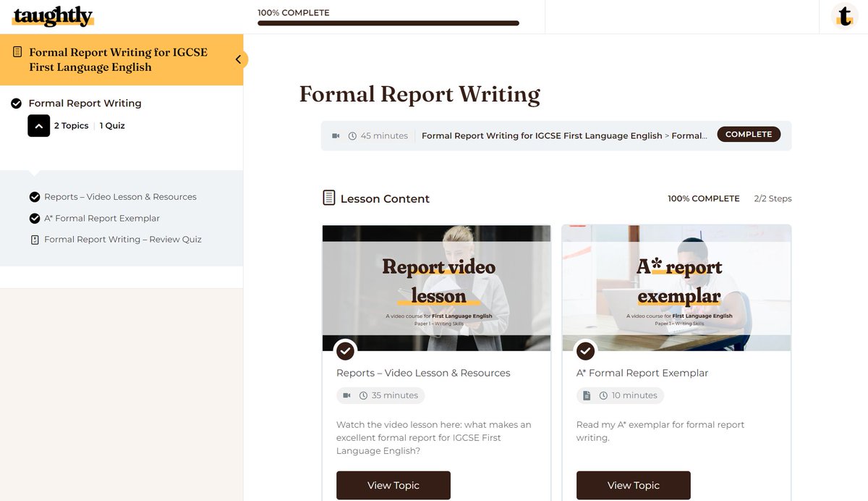Image resolution: width=868 pixels, height=501 pixels.
Task: Click the checkmark badge on the A* report exemplar card
Action: pyautogui.click(x=585, y=351)
